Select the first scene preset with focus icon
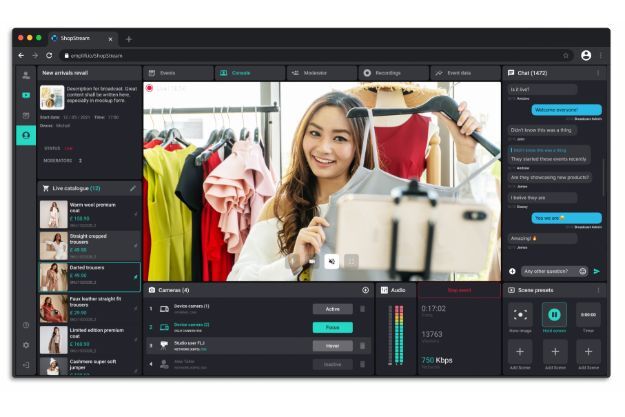Screen dimensions: 625x417 coord(520,315)
